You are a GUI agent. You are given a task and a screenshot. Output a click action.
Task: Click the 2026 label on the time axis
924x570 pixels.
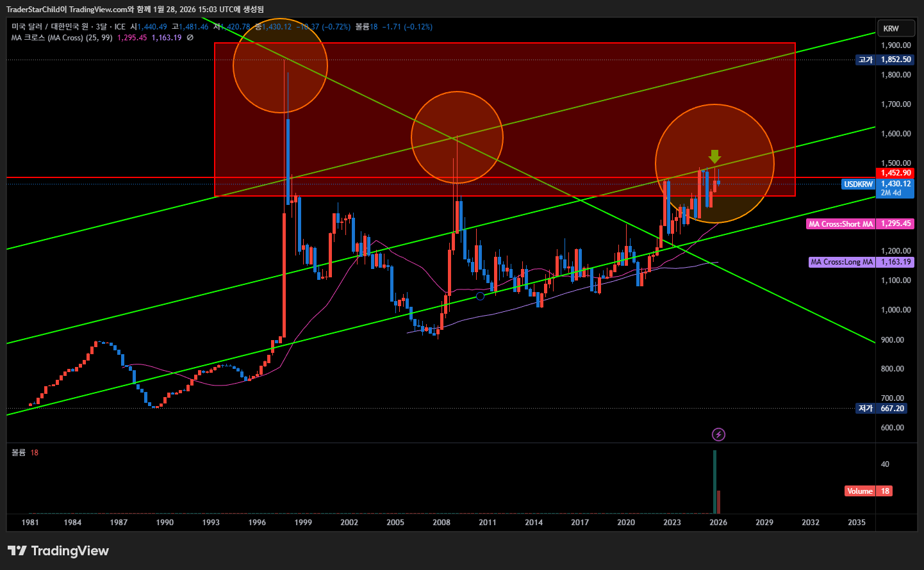[718, 523]
